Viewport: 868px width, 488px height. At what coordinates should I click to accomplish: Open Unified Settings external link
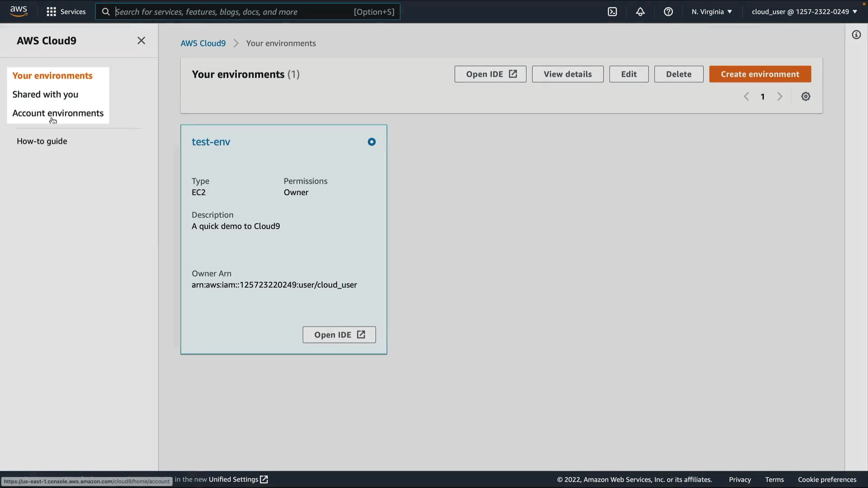(238, 479)
